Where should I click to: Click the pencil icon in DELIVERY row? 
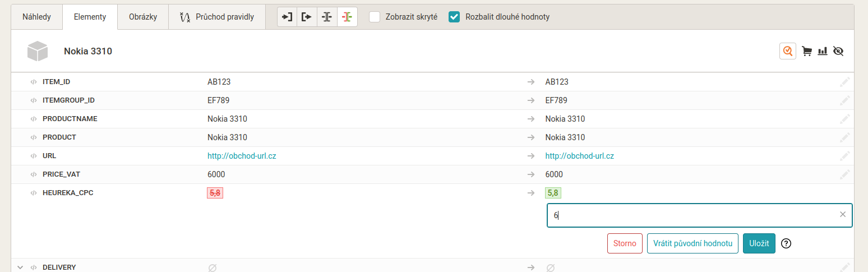point(845,267)
